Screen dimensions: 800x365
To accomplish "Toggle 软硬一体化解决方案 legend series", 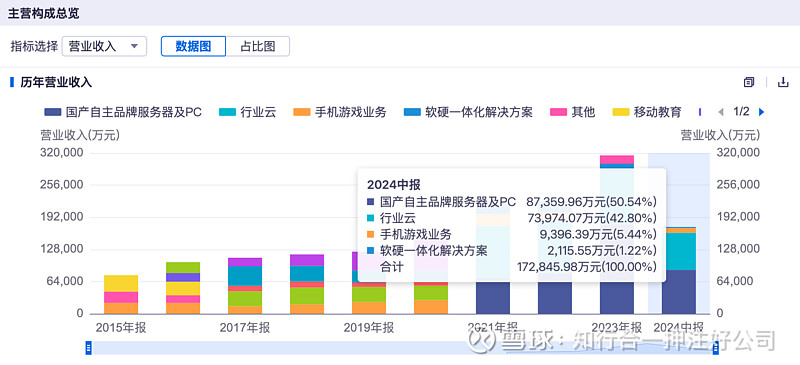I will click(x=468, y=112).
